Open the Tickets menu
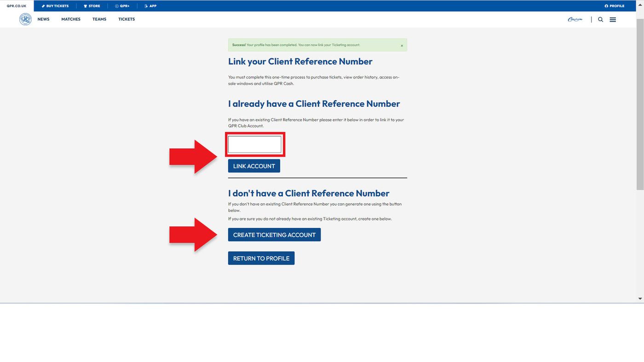 126,19
